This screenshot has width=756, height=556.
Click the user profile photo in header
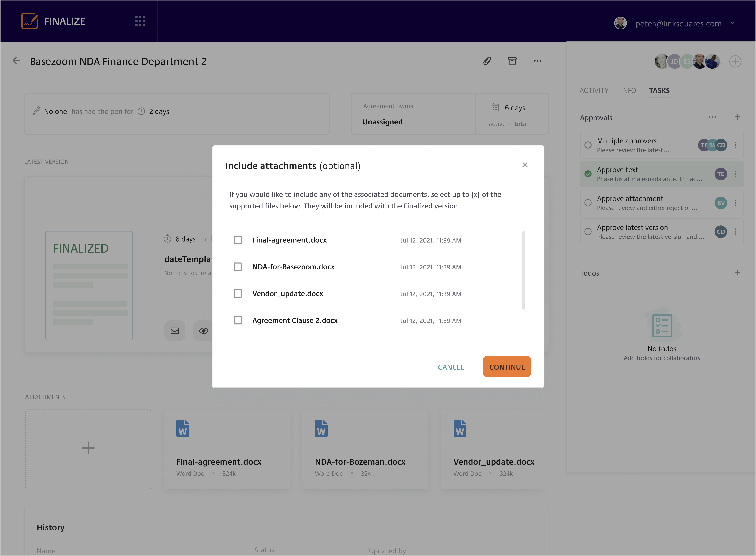pyautogui.click(x=620, y=23)
